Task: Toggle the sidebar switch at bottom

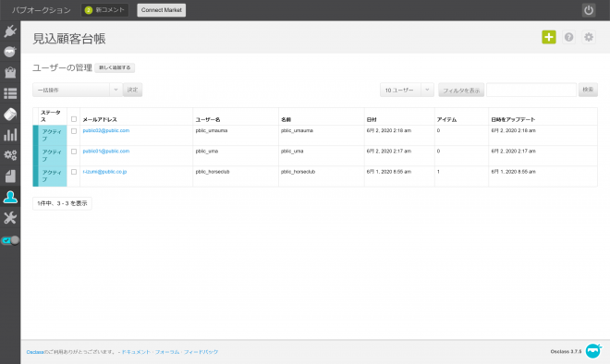Action: [10, 240]
